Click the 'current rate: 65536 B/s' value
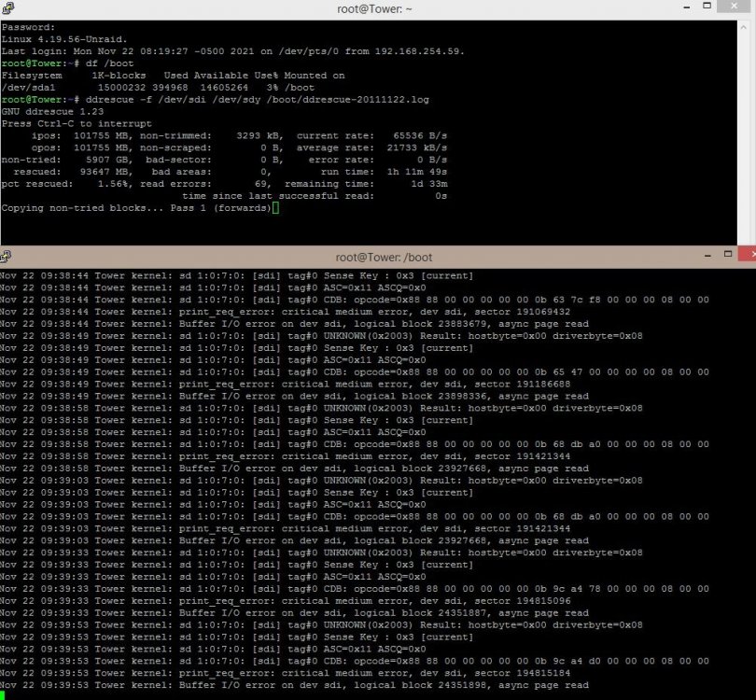 (371, 135)
